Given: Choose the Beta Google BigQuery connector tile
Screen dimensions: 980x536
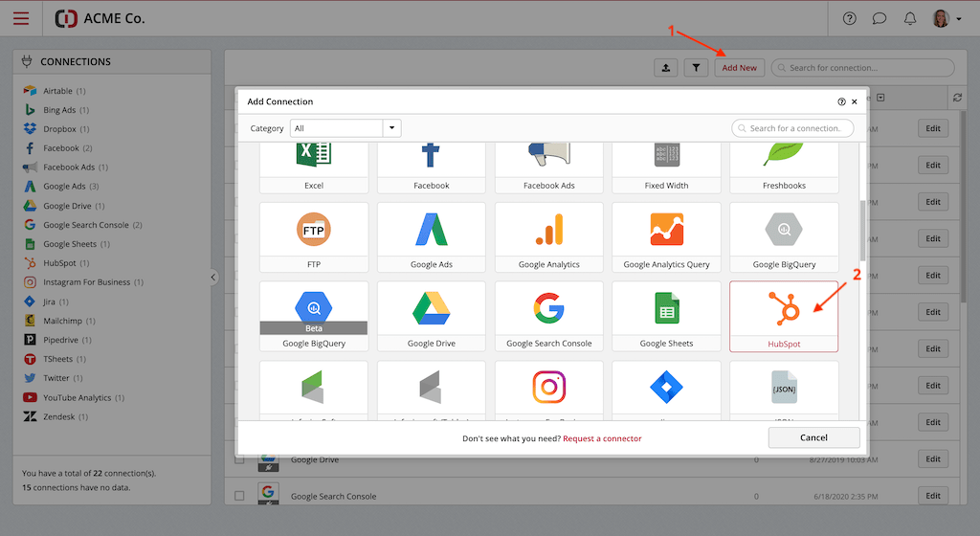Looking at the screenshot, I should 314,316.
